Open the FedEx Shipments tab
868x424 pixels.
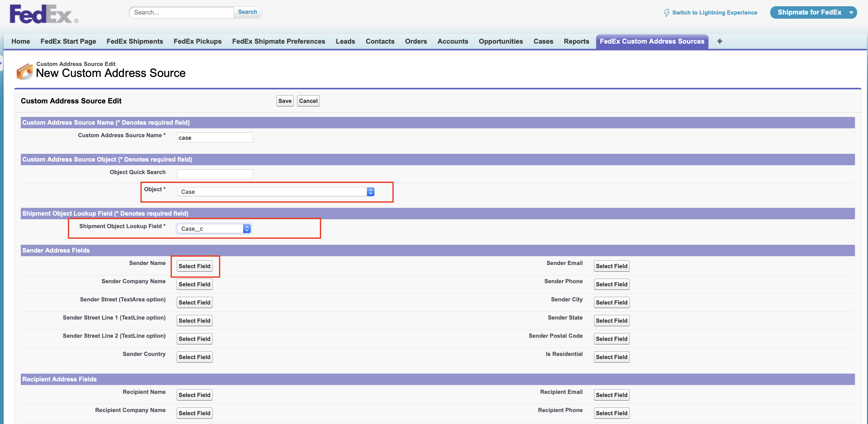[x=135, y=41]
